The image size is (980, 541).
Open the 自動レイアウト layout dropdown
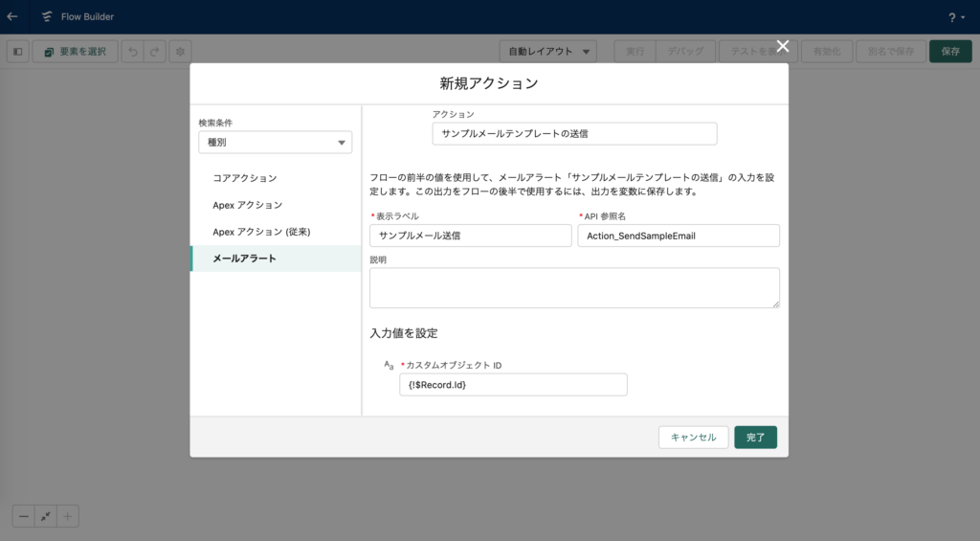pos(548,52)
